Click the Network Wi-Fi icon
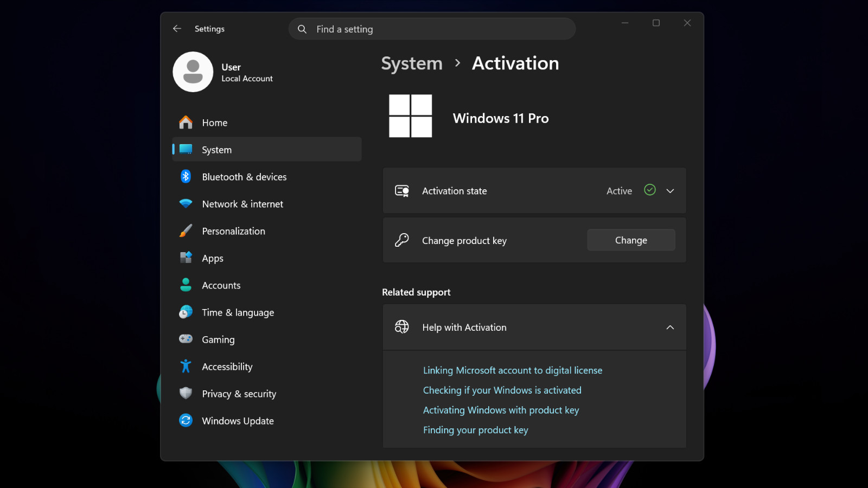The width and height of the screenshot is (868, 488). click(186, 204)
